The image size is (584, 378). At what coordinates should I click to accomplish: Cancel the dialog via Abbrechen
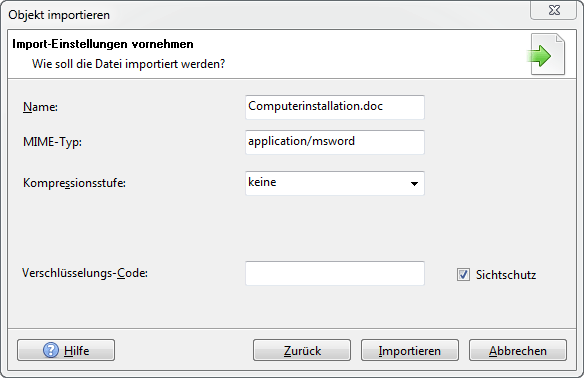[518, 350]
